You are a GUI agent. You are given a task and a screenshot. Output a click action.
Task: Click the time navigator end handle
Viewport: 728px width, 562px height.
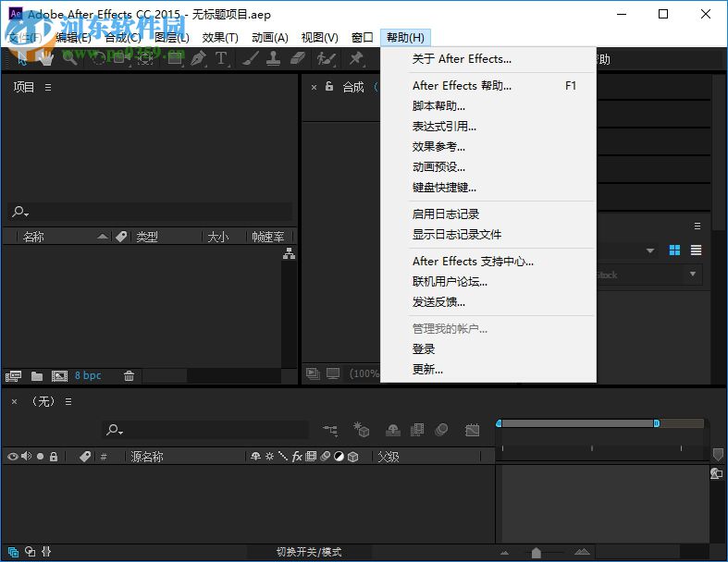[x=657, y=423]
